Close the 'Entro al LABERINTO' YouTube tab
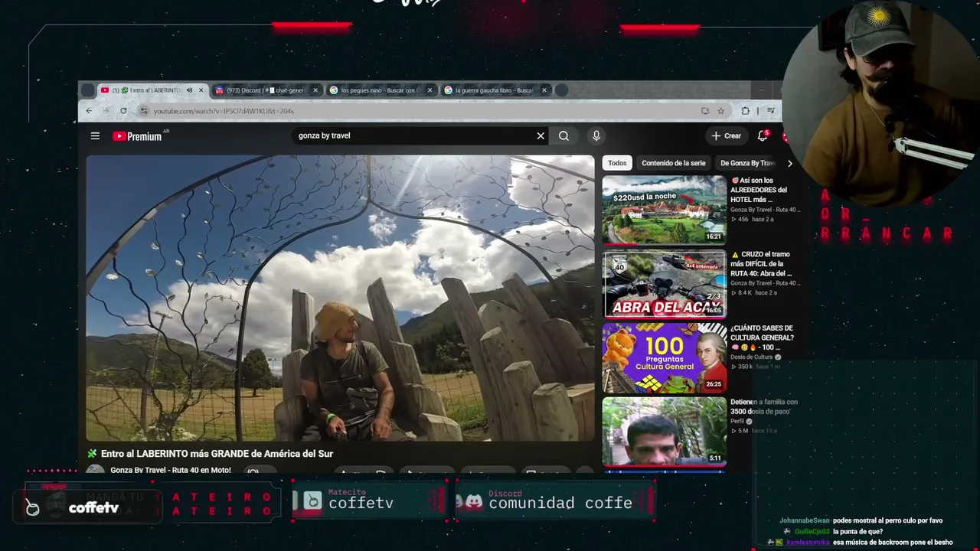Image resolution: width=980 pixels, height=551 pixels. click(201, 90)
